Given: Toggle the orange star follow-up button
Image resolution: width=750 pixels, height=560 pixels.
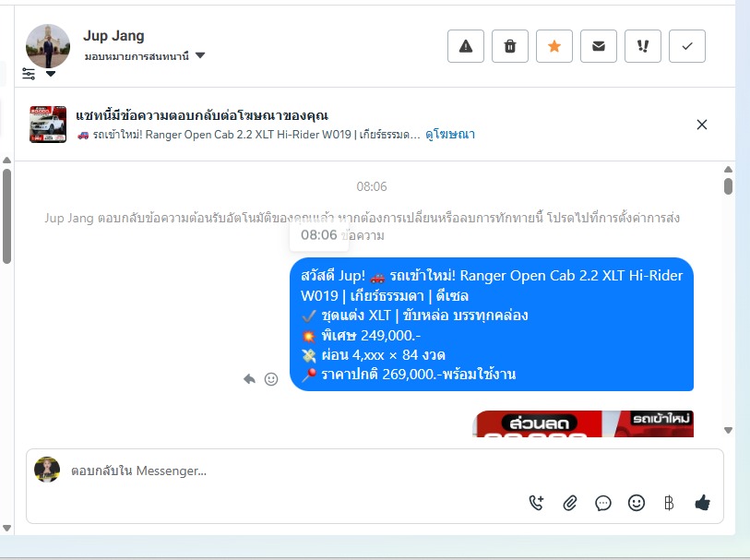Looking at the screenshot, I should [x=554, y=46].
